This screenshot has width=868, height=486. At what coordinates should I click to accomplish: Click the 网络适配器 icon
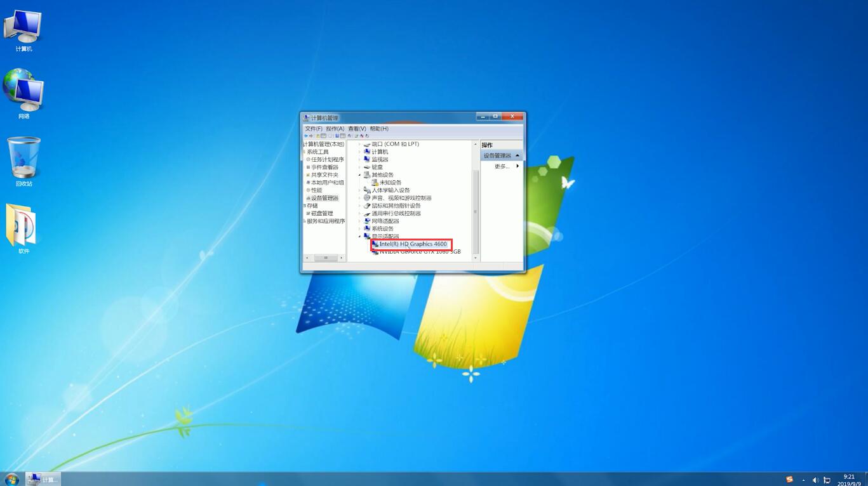tap(367, 221)
